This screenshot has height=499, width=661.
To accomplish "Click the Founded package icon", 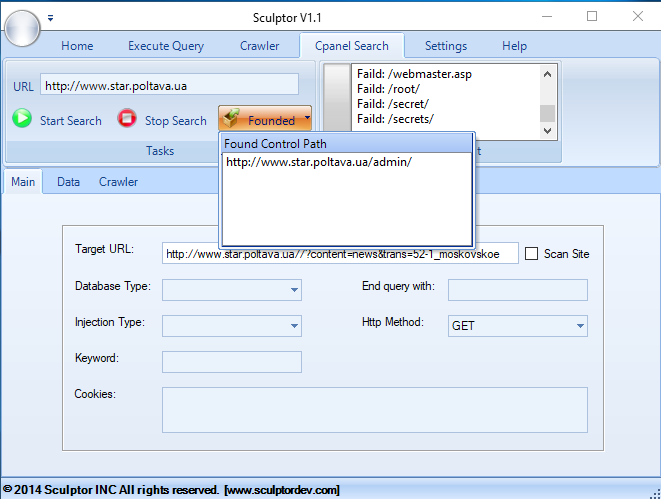I will click(232, 119).
